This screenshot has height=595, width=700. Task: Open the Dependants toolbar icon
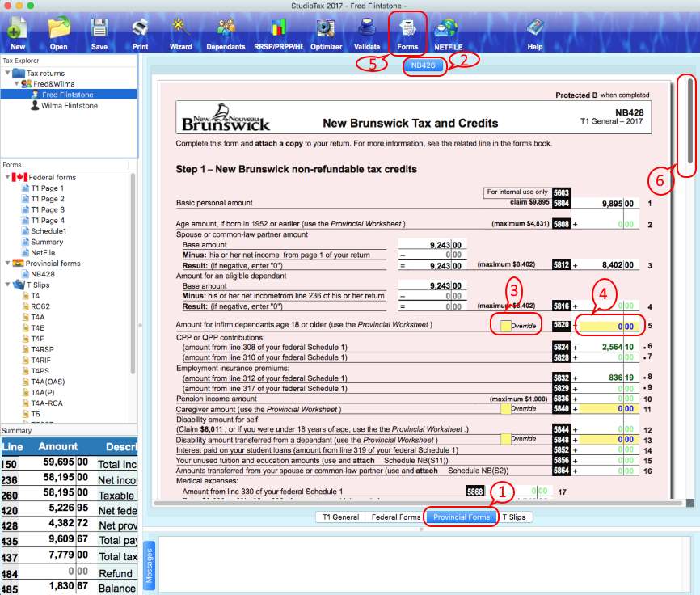point(226,32)
